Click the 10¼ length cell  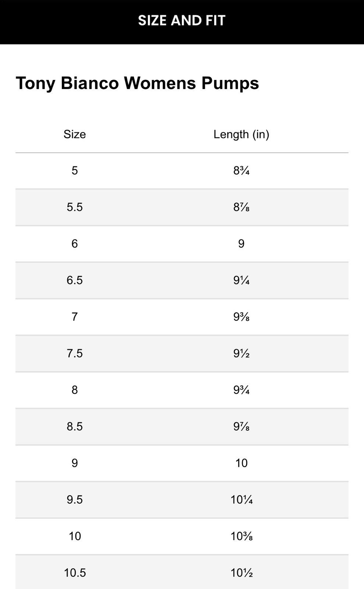coord(241,500)
